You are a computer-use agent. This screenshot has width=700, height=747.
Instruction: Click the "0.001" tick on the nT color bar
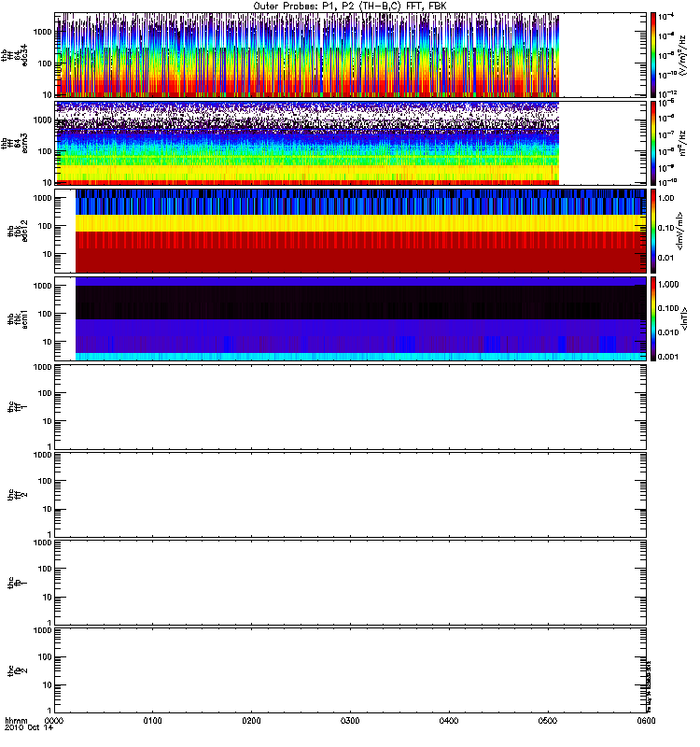pos(668,357)
